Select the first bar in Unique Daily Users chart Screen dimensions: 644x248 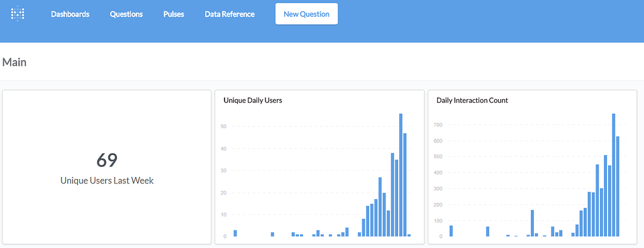pos(235,233)
